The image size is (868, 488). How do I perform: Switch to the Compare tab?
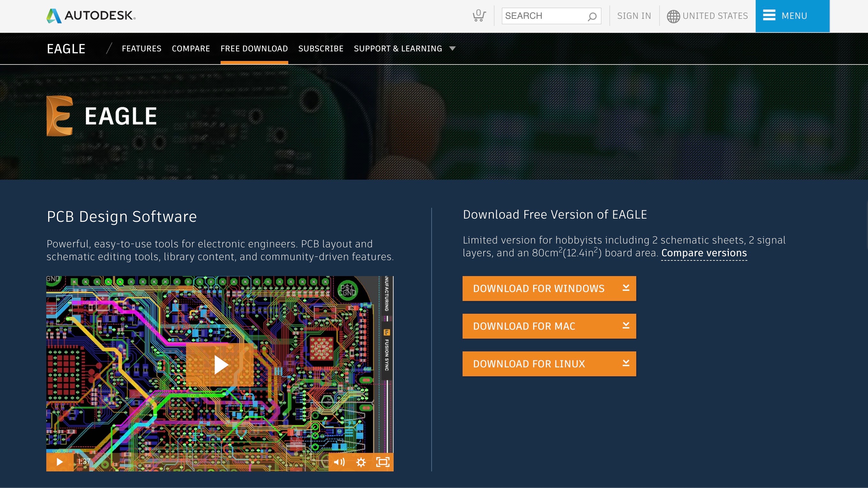(x=191, y=49)
